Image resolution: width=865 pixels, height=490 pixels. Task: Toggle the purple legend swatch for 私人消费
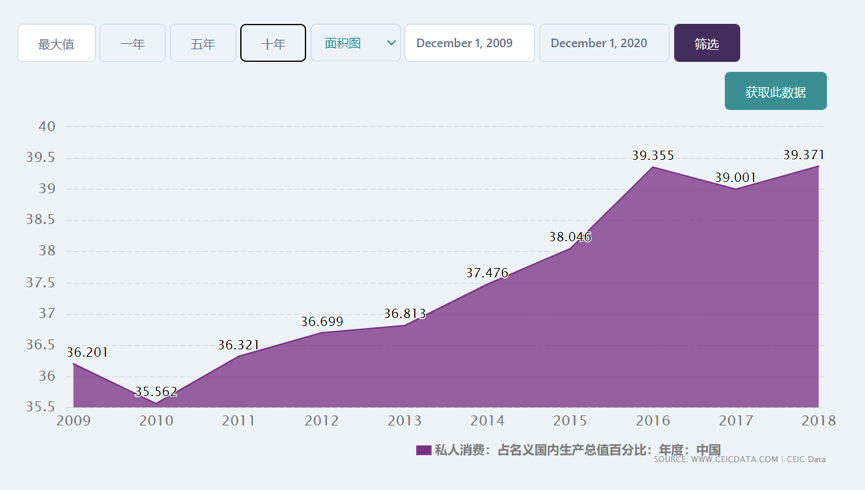coord(423,450)
